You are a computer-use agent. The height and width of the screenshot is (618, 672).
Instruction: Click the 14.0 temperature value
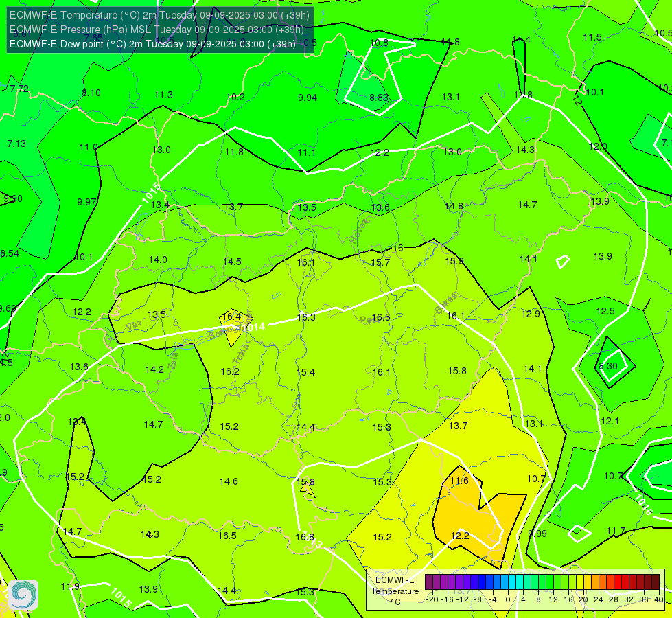[158, 260]
